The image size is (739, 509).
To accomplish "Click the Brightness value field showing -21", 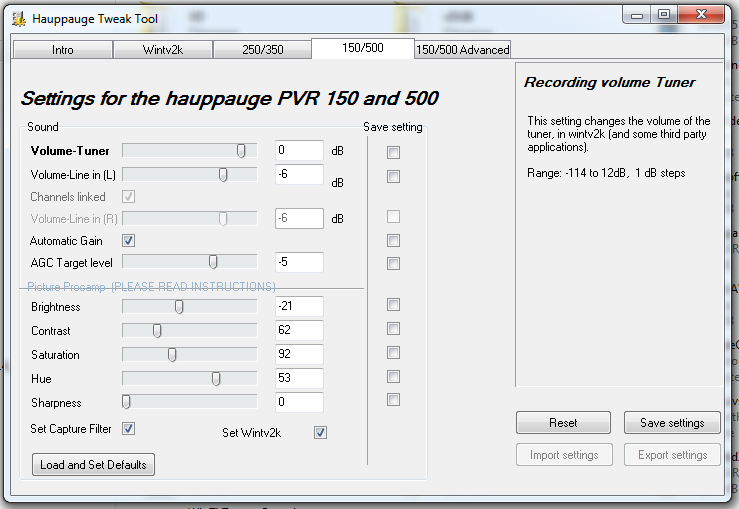I will point(299,306).
